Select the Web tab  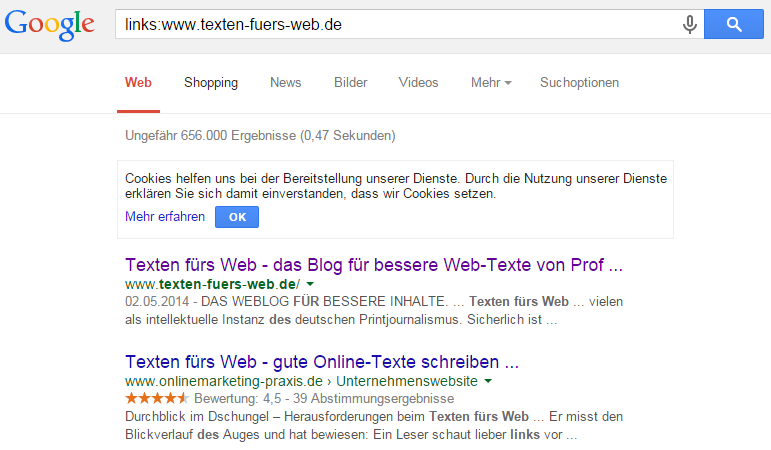138,83
